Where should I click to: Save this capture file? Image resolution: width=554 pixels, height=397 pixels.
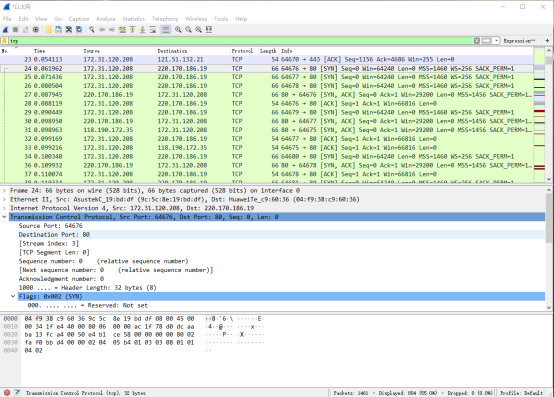(x=59, y=30)
